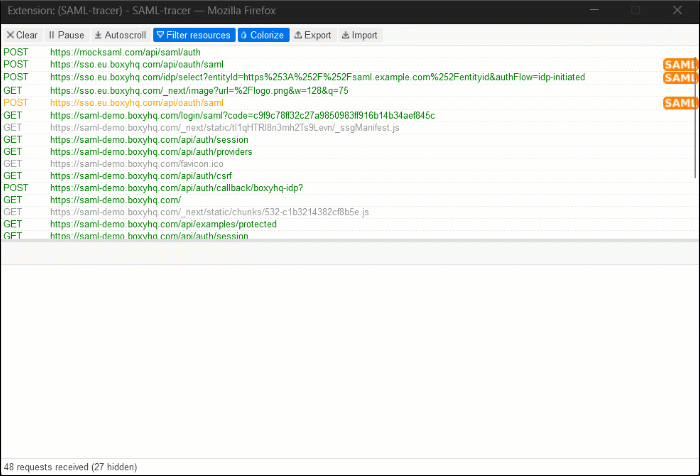Click SAML badge on orange oauth/saml row
Screen dimensions: 700x476
(679, 103)
